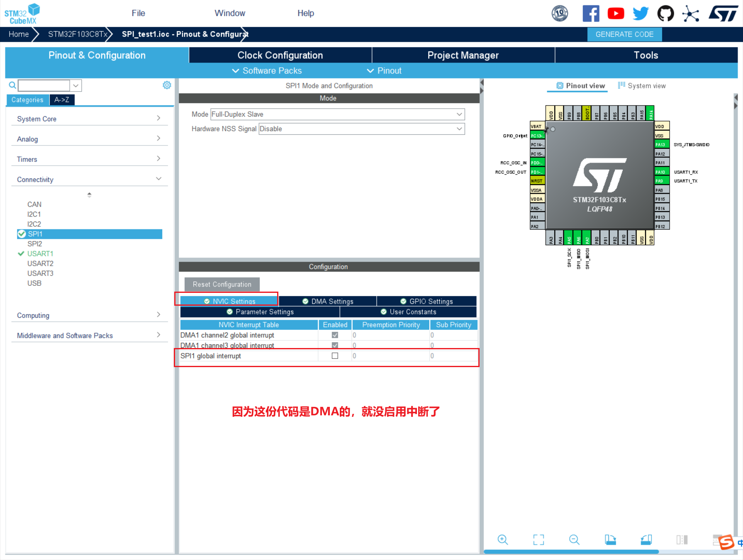This screenshot has height=560, width=743.
Task: Enable the SPI1 global interrupt checkbox
Action: click(335, 355)
